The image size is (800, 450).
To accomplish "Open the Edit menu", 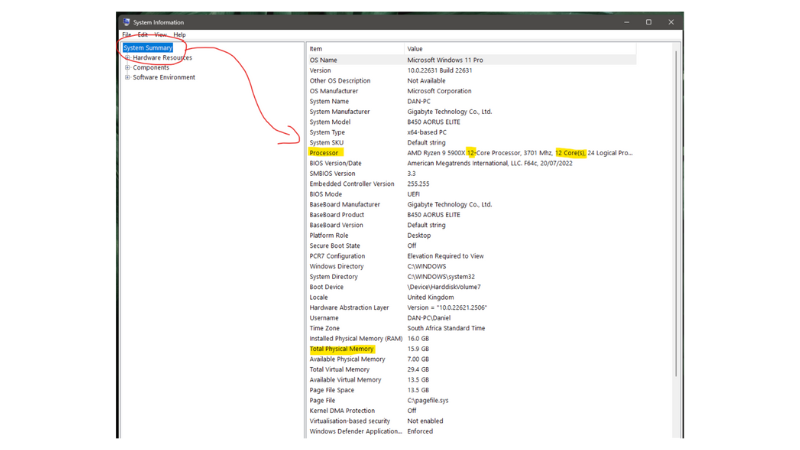I will point(143,35).
